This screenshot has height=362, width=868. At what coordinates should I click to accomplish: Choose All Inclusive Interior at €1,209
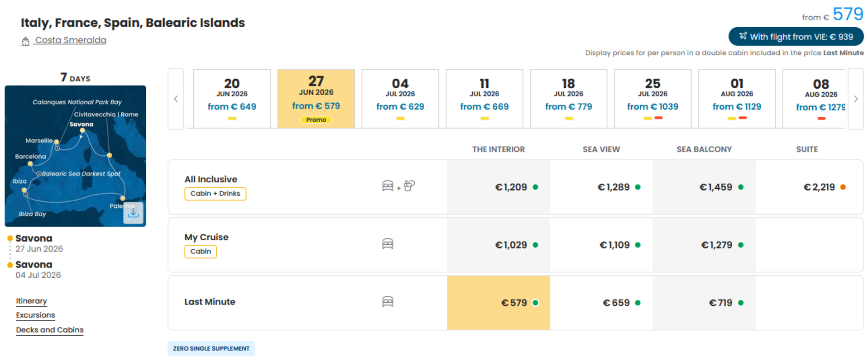(x=499, y=187)
